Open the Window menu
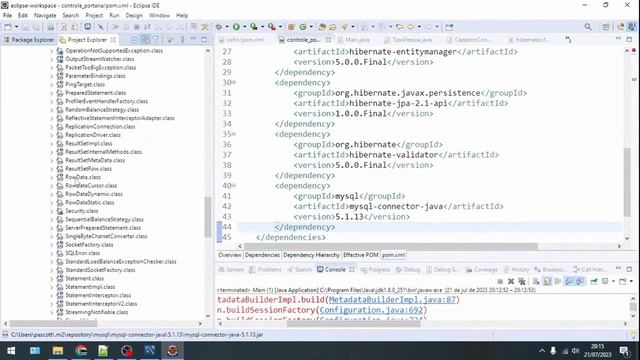 [159, 16]
